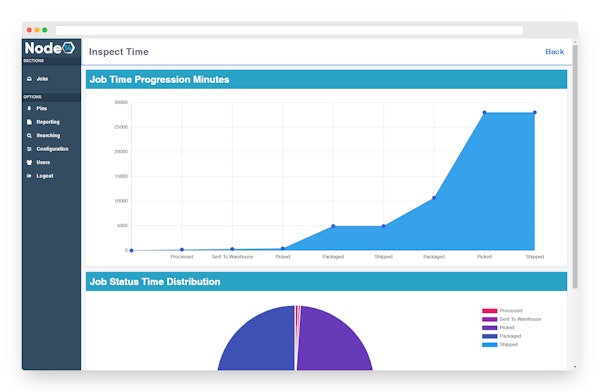Click the Jobs home icon in sidebar
The width and height of the screenshot is (600, 392).
[x=29, y=79]
